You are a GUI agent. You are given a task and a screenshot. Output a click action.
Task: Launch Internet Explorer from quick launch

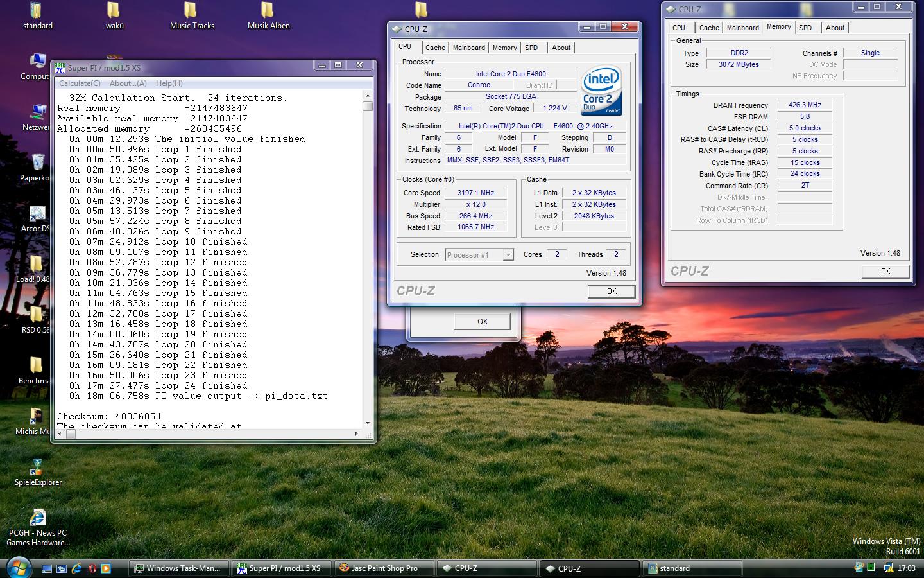[76, 568]
